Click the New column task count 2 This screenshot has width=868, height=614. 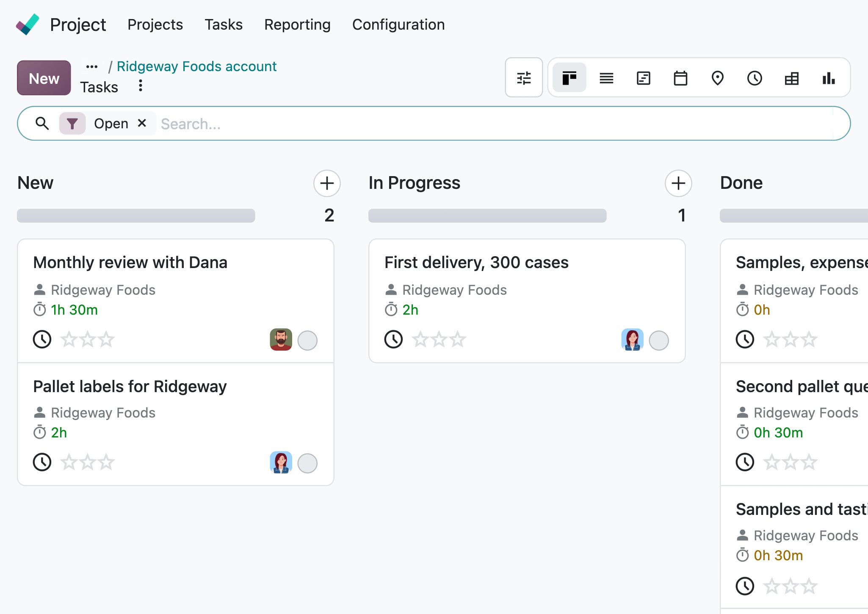329,216
